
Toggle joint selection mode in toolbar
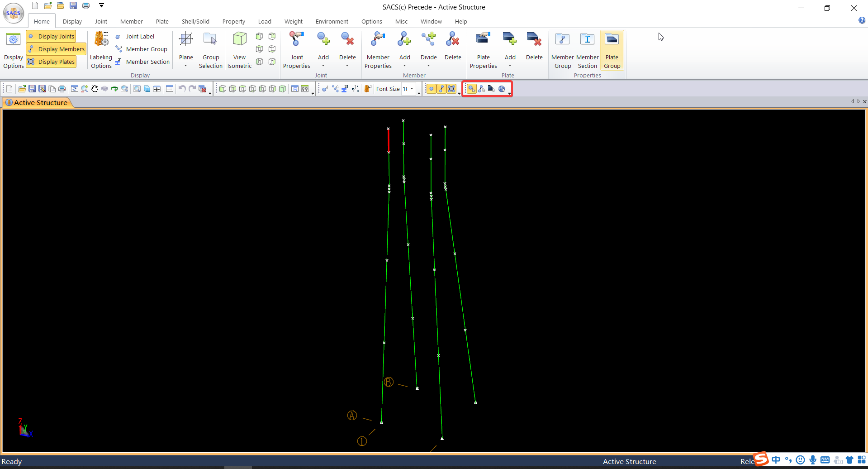tap(432, 89)
